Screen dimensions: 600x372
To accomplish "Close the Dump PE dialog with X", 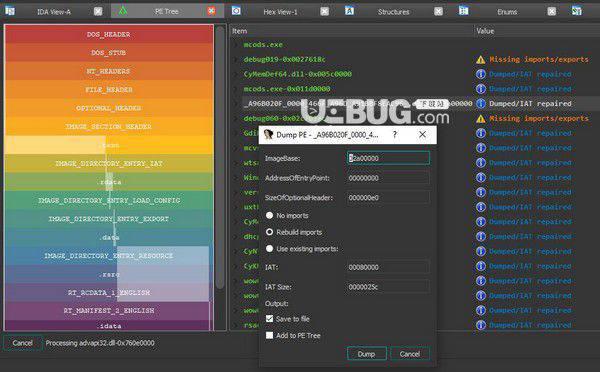I will coord(422,134).
